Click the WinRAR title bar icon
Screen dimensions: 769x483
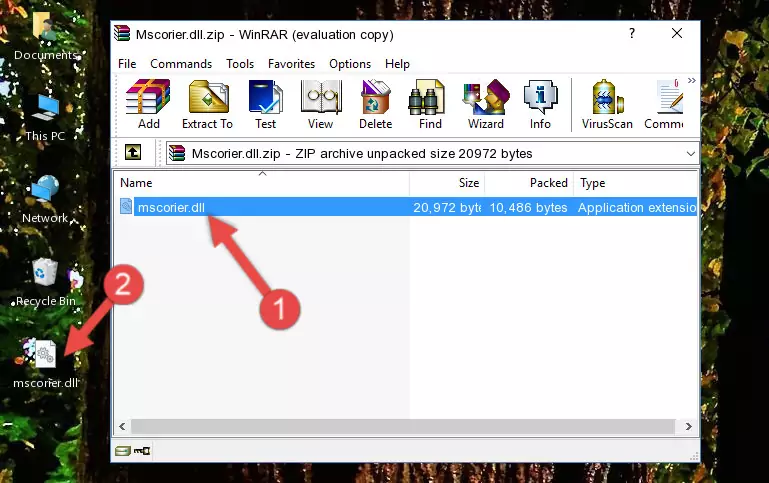tap(122, 33)
